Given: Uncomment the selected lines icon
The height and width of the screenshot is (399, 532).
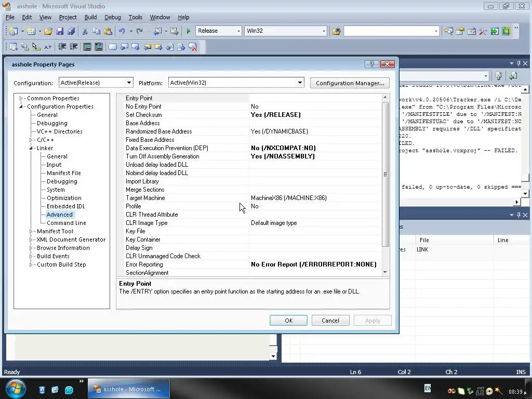Looking at the screenshot, I should [98, 47].
